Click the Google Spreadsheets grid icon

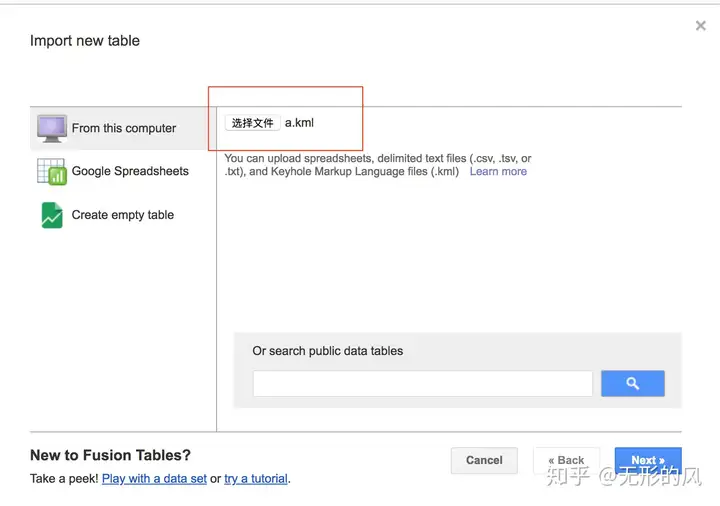coord(51,171)
